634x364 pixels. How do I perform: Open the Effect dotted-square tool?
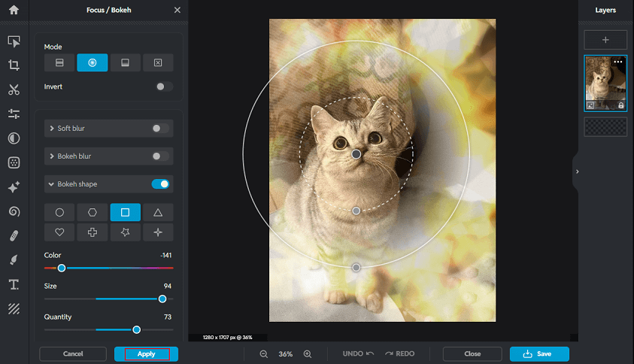pos(14,162)
